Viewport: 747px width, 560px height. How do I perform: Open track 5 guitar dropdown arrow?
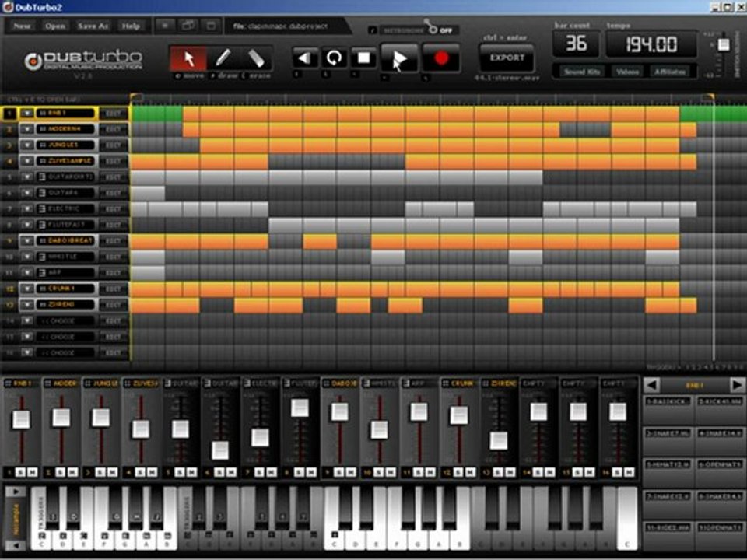(x=27, y=177)
